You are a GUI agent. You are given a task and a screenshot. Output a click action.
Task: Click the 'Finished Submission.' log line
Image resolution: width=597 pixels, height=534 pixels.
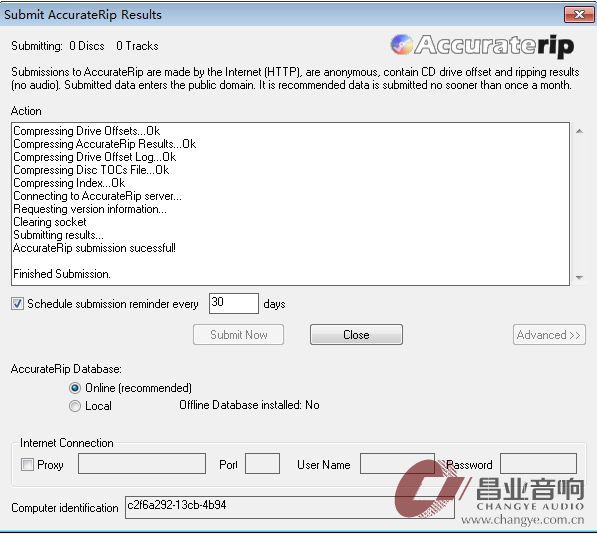(x=62, y=274)
